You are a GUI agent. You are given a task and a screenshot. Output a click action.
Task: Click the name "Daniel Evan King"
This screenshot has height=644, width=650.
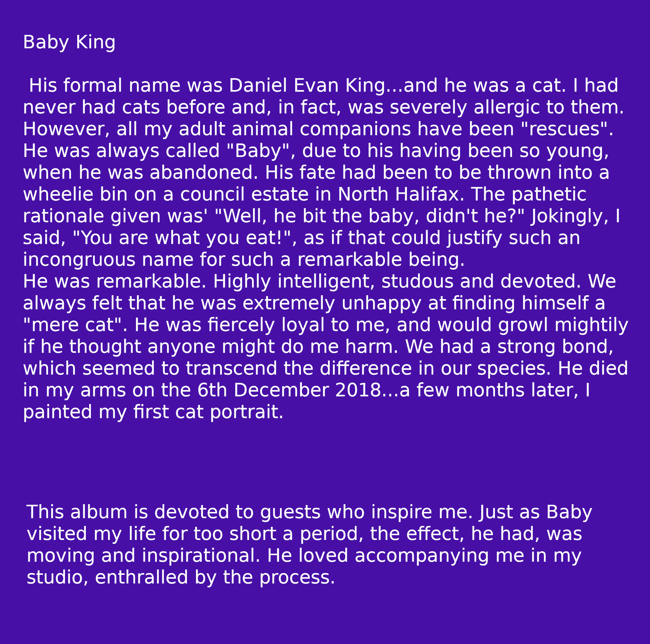pyautogui.click(x=307, y=86)
